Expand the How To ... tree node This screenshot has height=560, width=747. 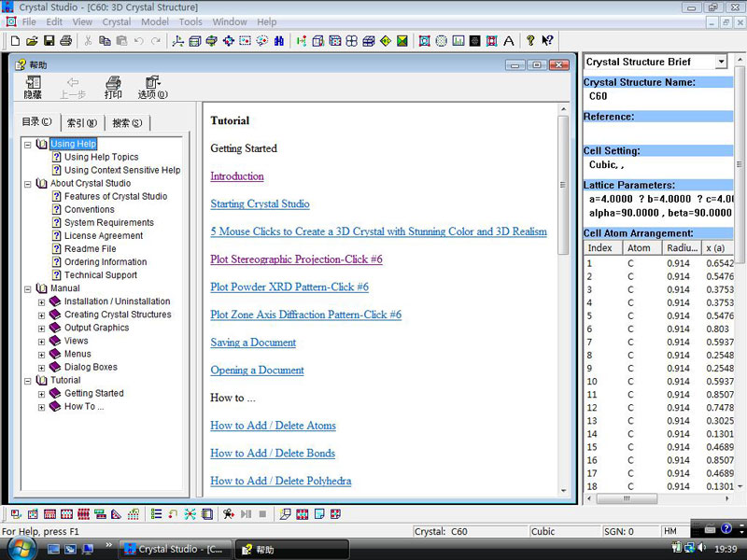pos(41,407)
